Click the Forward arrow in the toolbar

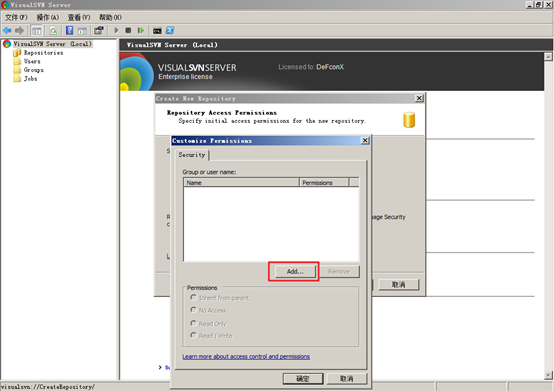pos(19,31)
